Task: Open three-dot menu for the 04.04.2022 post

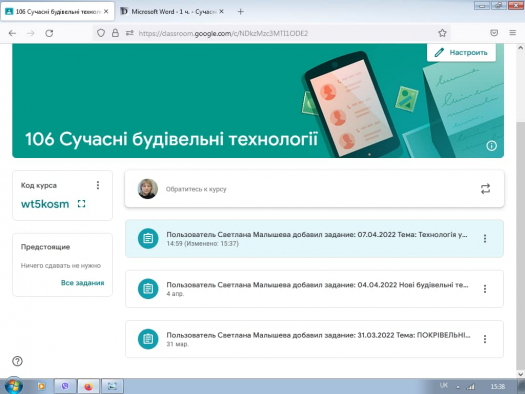Action: pyautogui.click(x=485, y=289)
